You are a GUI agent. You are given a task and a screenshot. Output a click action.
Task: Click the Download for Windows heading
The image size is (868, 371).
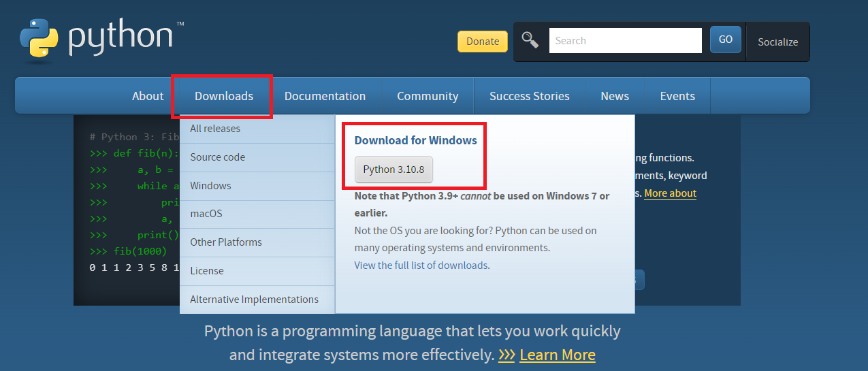point(415,140)
